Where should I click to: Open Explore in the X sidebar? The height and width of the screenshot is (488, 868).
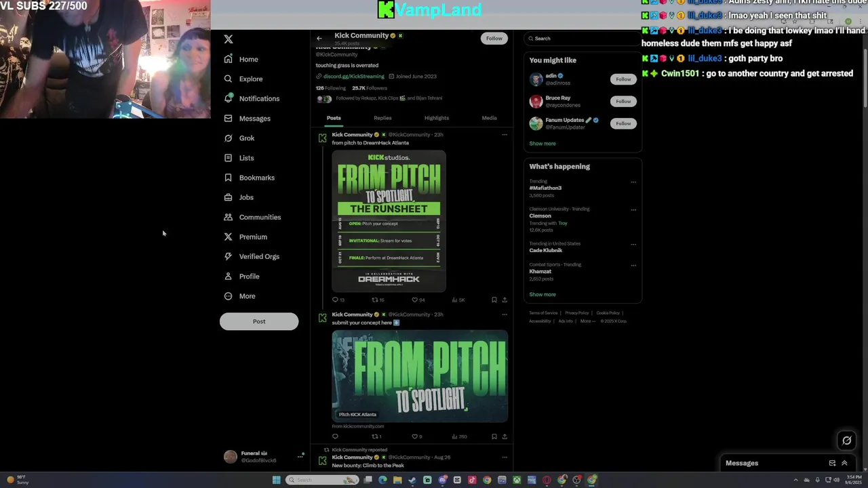coord(243,79)
